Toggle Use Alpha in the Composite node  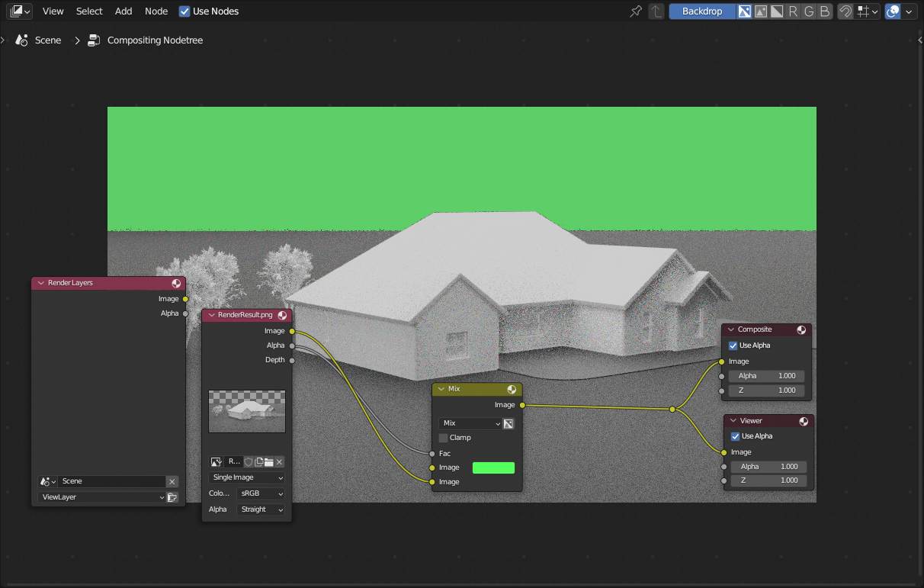[x=733, y=345]
